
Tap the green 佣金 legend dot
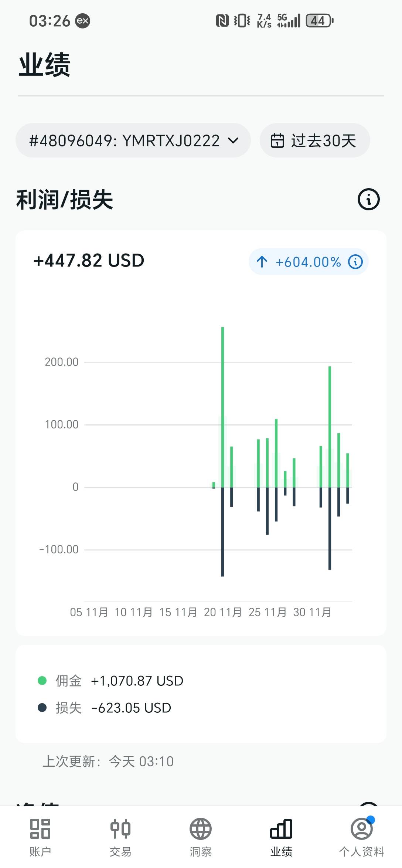(42, 680)
